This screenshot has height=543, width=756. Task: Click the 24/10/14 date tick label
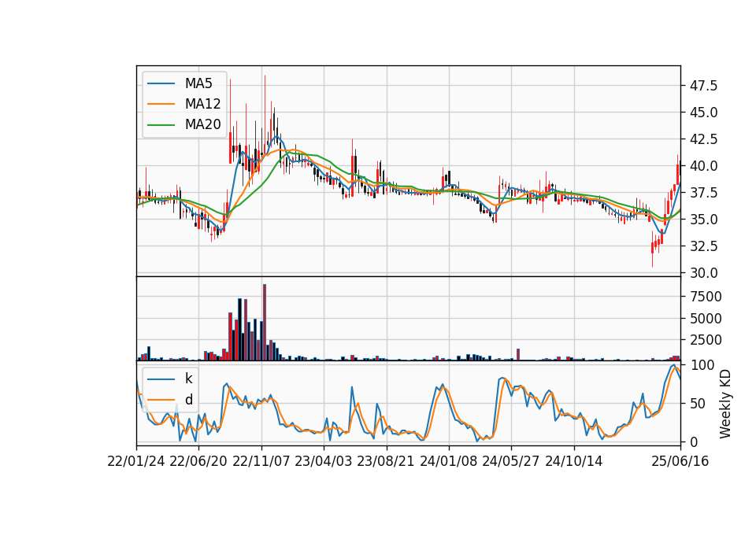(574, 461)
